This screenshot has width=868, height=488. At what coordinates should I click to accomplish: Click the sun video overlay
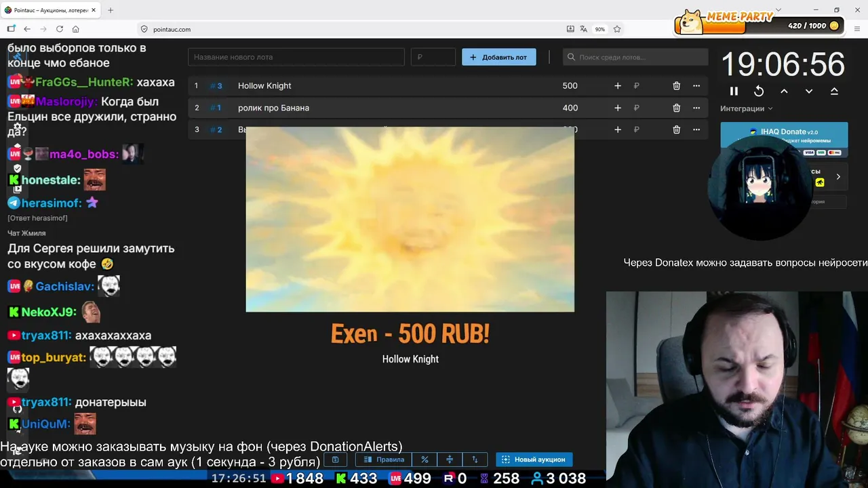410,219
